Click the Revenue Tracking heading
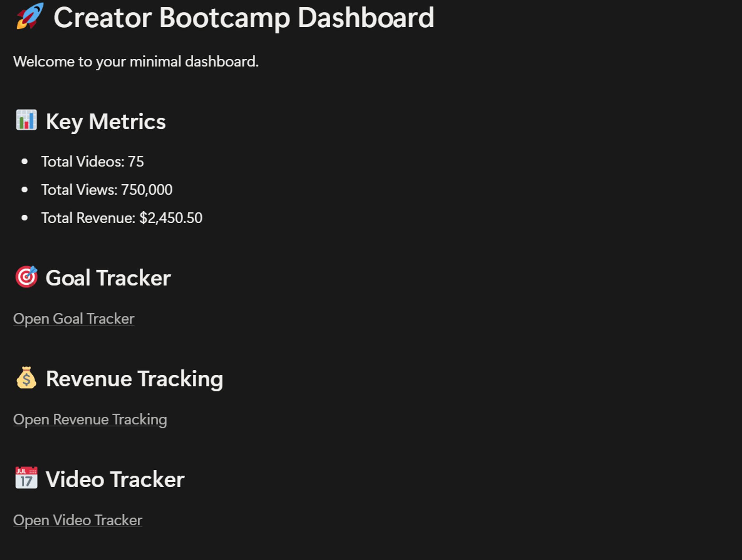The height and width of the screenshot is (560, 742). 135,379
